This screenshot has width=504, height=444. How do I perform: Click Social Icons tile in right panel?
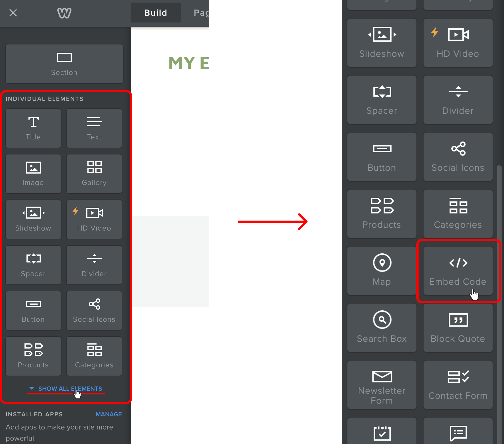[458, 157]
